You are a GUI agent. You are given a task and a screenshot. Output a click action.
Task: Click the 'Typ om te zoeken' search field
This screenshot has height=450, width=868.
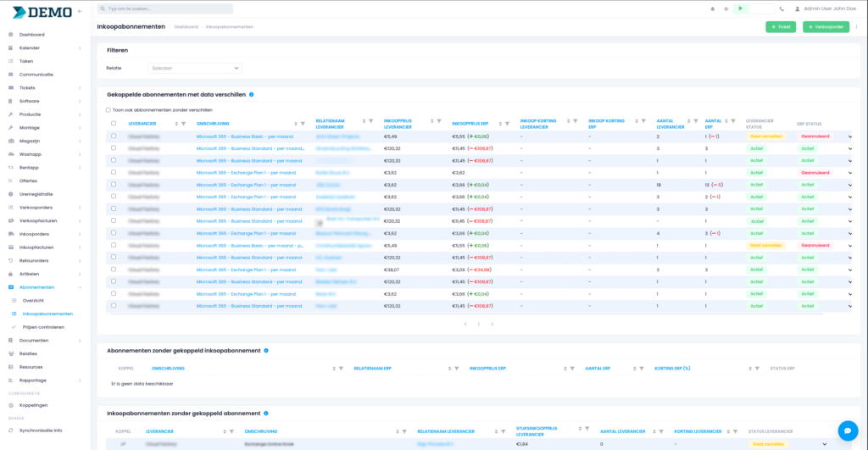click(x=165, y=8)
